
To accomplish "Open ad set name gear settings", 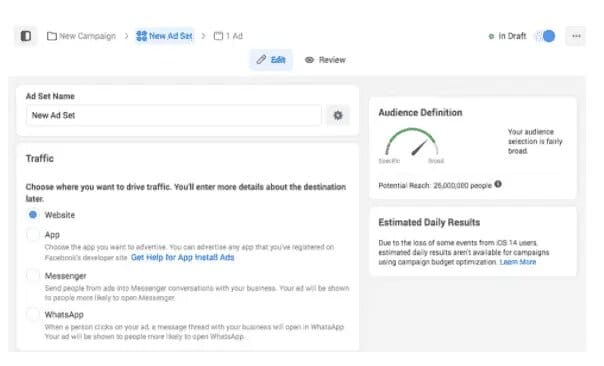I will tap(338, 115).
